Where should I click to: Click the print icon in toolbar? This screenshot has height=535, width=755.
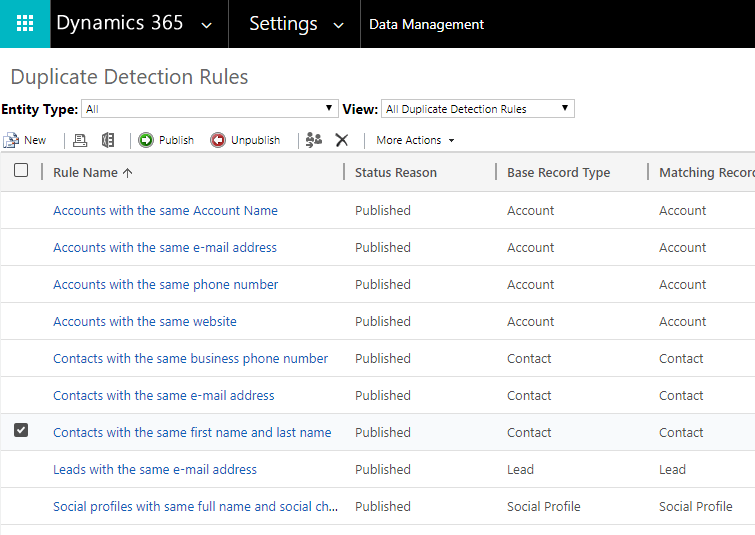80,140
